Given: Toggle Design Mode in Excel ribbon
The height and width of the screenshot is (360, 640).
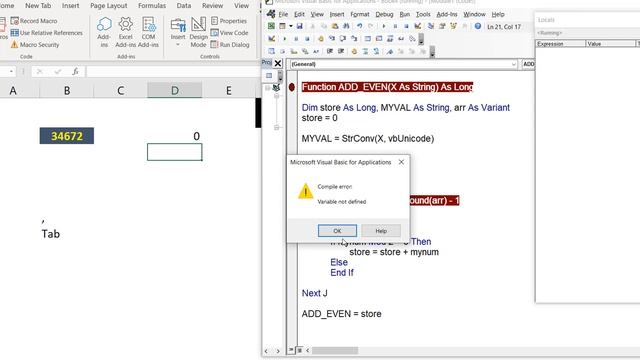Looking at the screenshot, I should point(198,32).
